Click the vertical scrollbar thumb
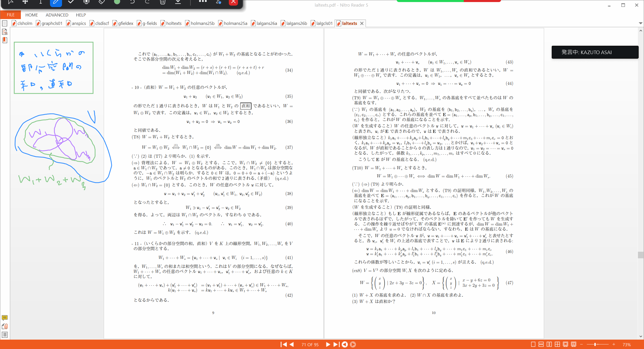This screenshot has height=349, width=644. click(x=640, y=255)
